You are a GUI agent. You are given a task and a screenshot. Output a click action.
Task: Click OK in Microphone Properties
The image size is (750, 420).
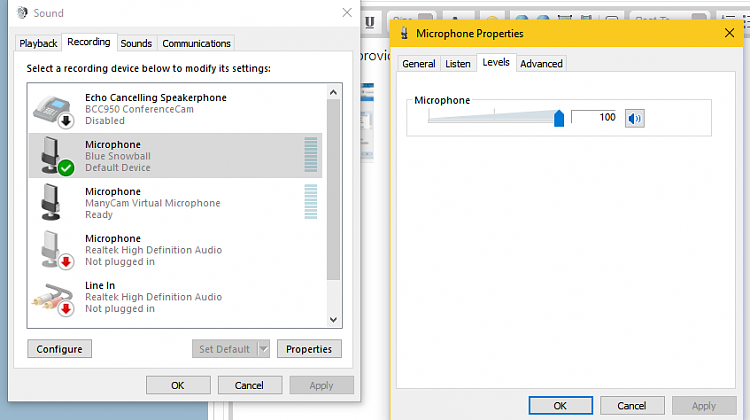click(560, 406)
